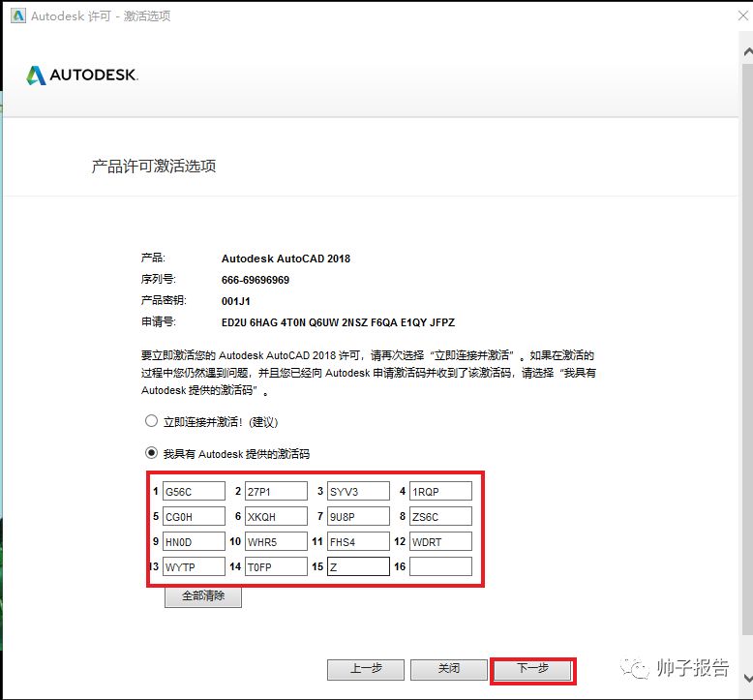The width and height of the screenshot is (753, 700).
Task: Click activation code field 9 containing HN0D
Action: tap(194, 541)
